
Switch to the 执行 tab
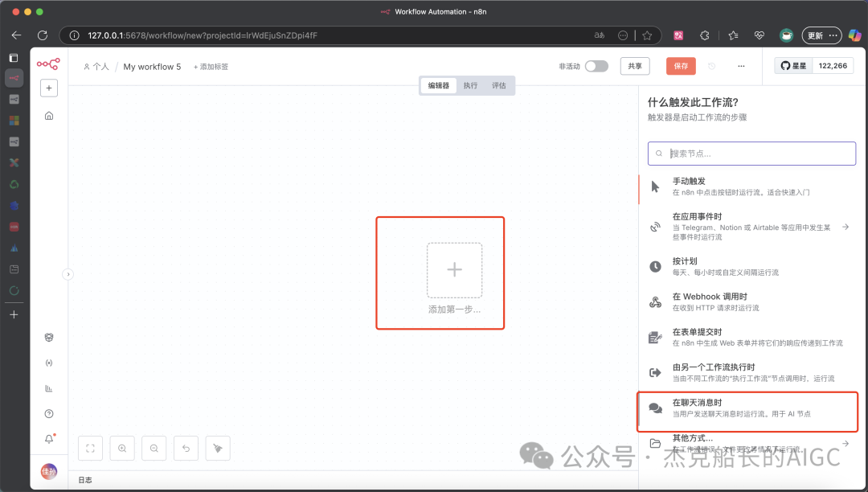click(470, 85)
